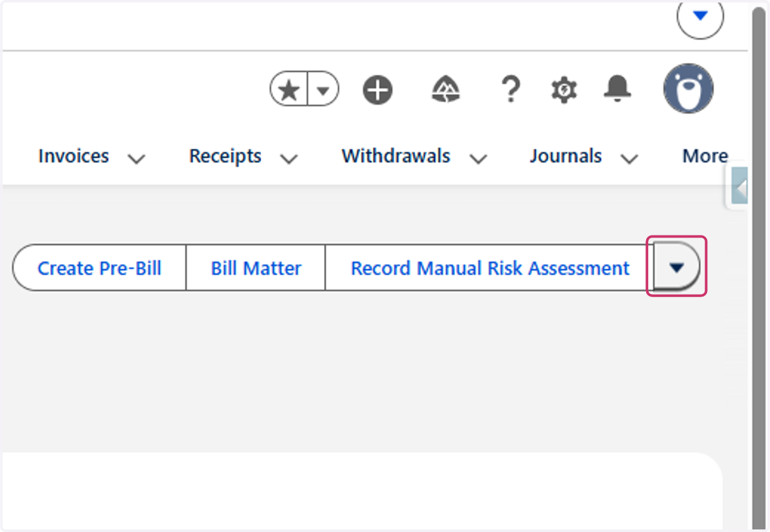This screenshot has width=770, height=532.
Task: Click the favorites star icon
Action: tap(289, 90)
